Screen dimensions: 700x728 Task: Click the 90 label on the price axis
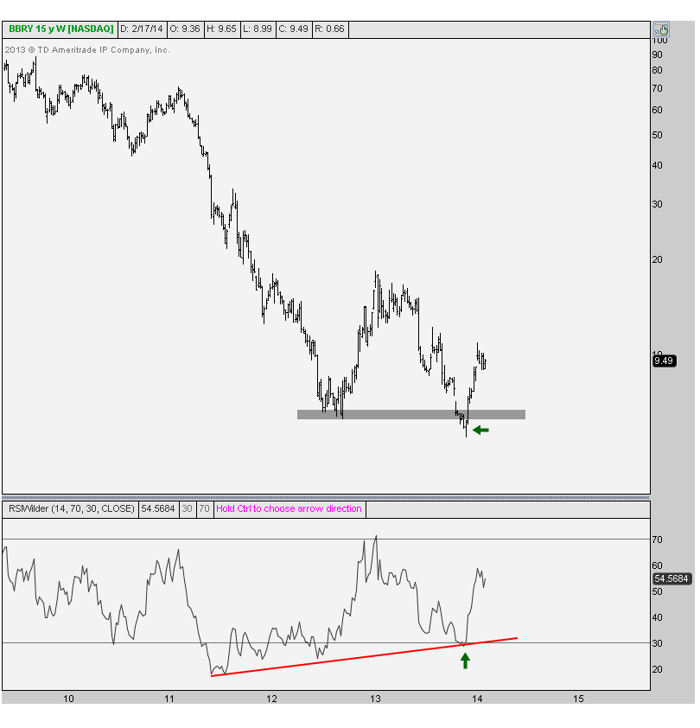coord(658,54)
